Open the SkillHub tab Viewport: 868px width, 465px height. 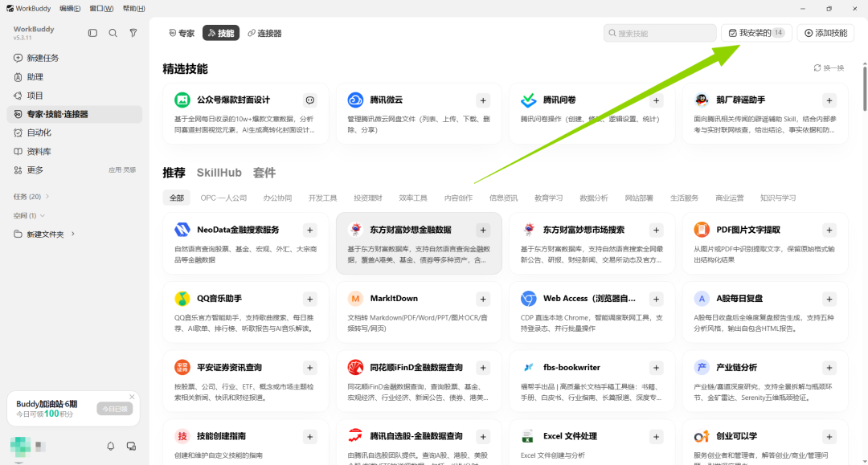(x=219, y=173)
